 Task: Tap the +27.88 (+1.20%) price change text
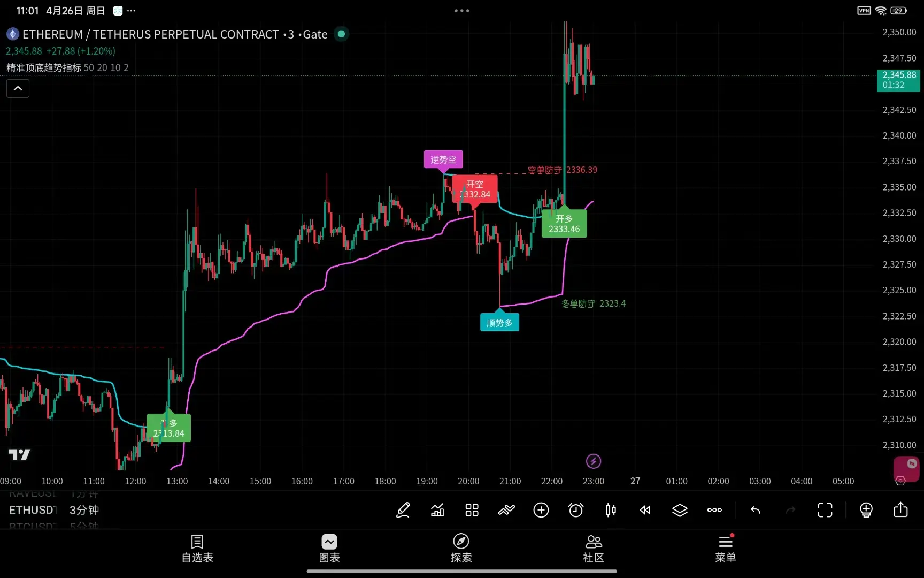81,51
